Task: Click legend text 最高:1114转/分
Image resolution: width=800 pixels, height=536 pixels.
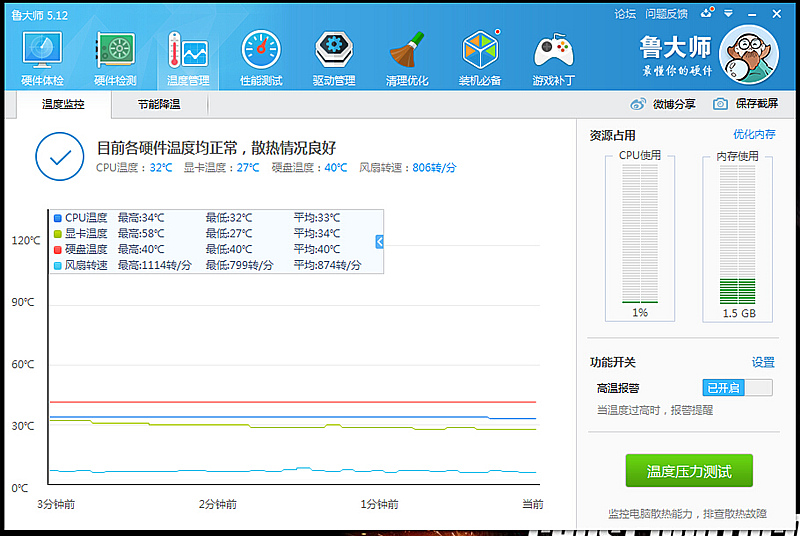Action: 155,265
